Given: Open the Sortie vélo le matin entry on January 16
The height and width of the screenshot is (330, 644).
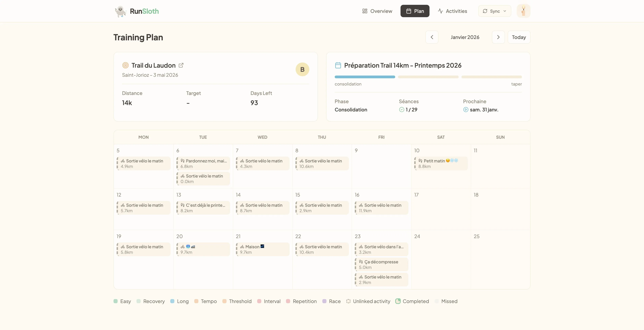Looking at the screenshot, I should [381, 208].
